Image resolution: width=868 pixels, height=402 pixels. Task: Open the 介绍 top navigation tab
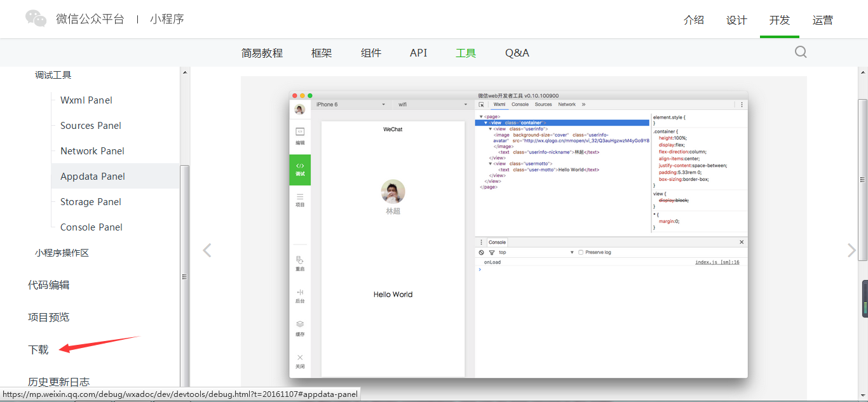pyautogui.click(x=694, y=20)
